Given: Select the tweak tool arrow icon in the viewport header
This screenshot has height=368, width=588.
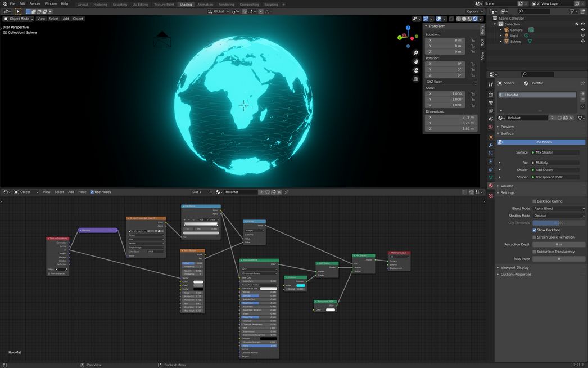Looking at the screenshot, I should 17,12.
